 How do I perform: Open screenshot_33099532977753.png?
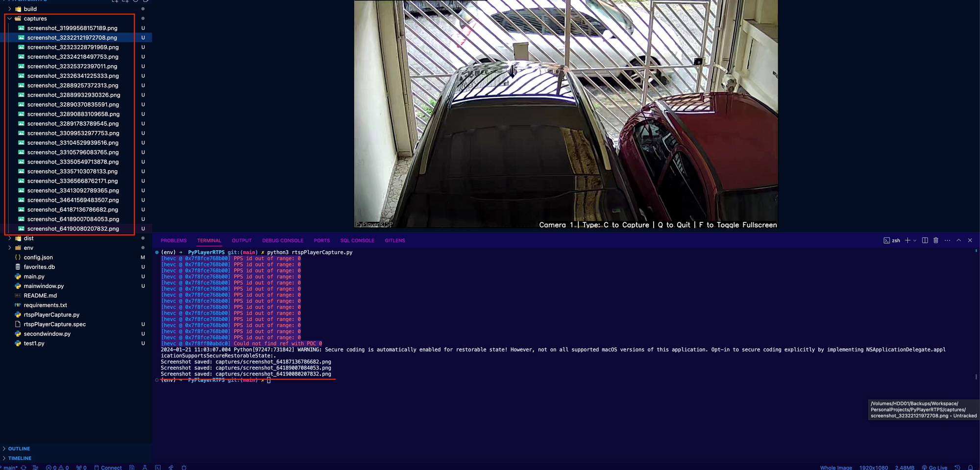coord(73,133)
